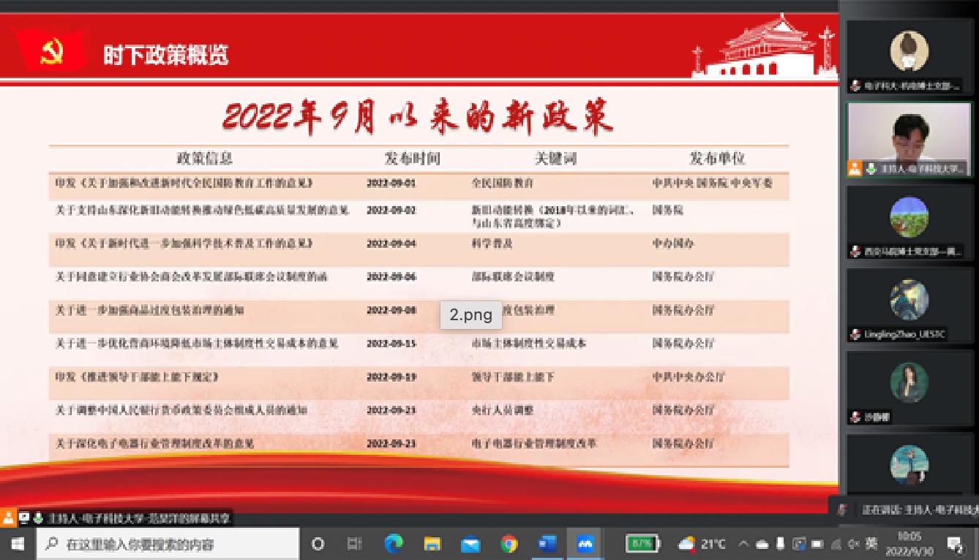The image size is (979, 560).
Task: Launch Google Chrome from the taskbar
Action: [507, 543]
